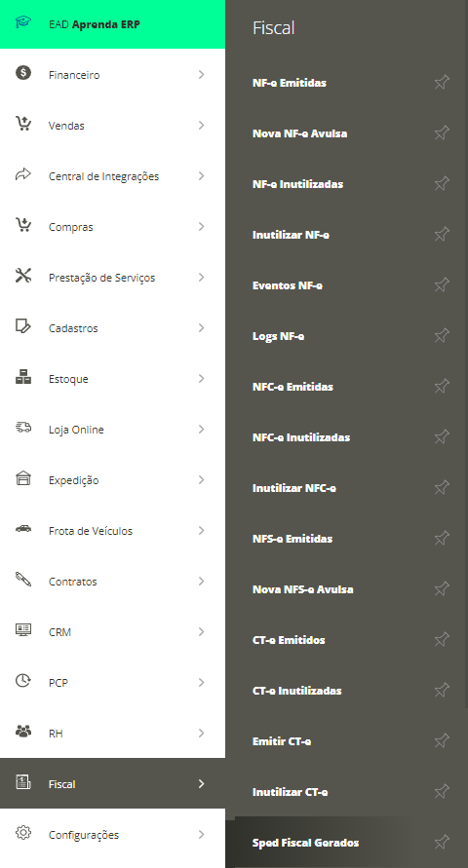Expand the Estoque submenu chevron

pos(202,378)
